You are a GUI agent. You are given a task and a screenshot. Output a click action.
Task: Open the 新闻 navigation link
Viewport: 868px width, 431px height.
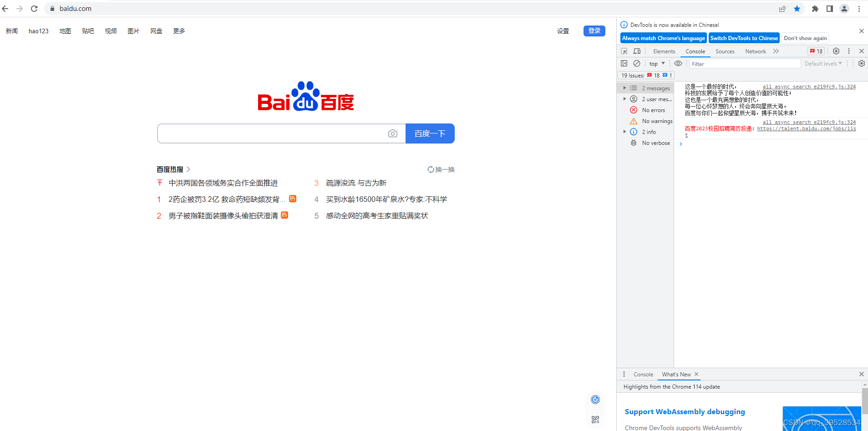(x=12, y=31)
